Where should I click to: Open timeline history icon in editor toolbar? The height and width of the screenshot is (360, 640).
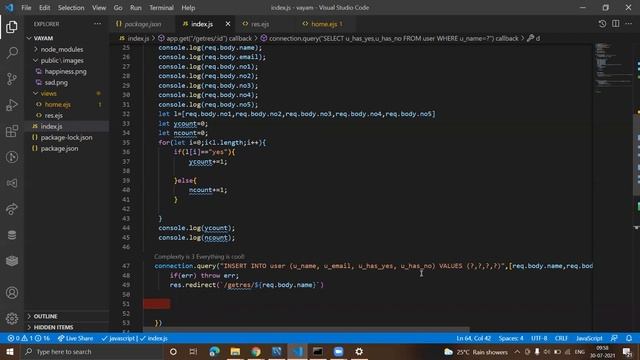coord(602,24)
